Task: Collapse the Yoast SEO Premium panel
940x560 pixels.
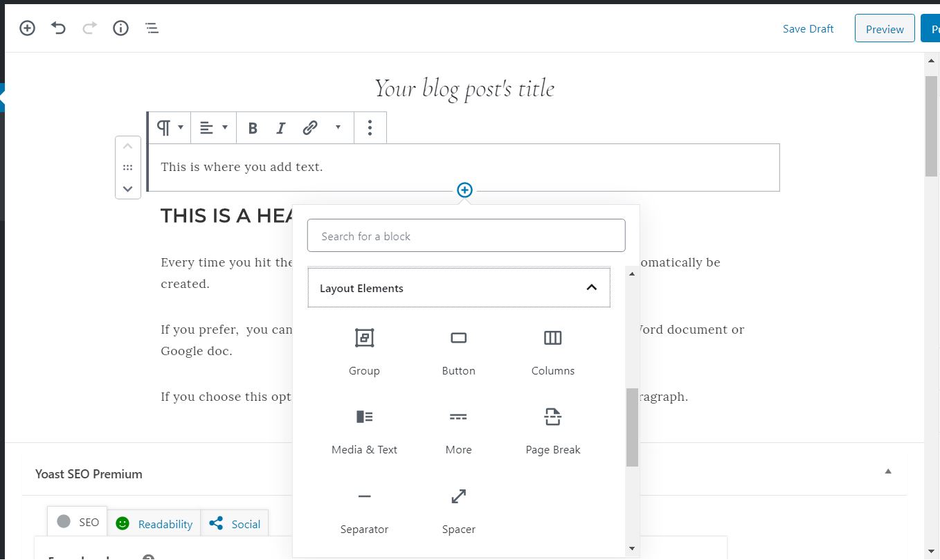Action: tap(887, 471)
